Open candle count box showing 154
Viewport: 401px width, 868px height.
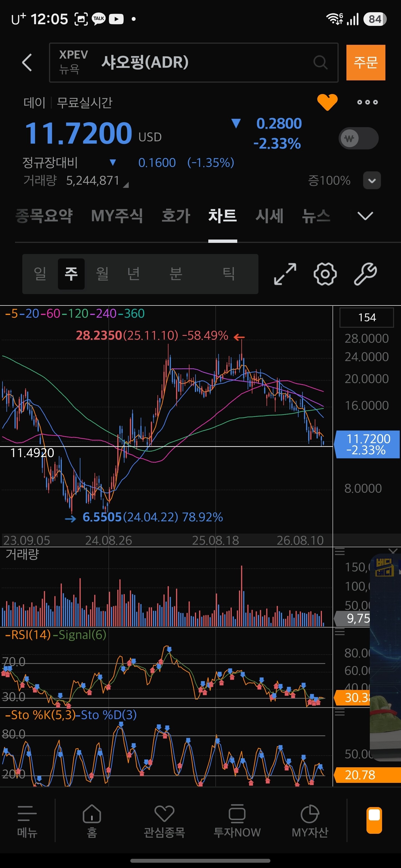point(366,317)
